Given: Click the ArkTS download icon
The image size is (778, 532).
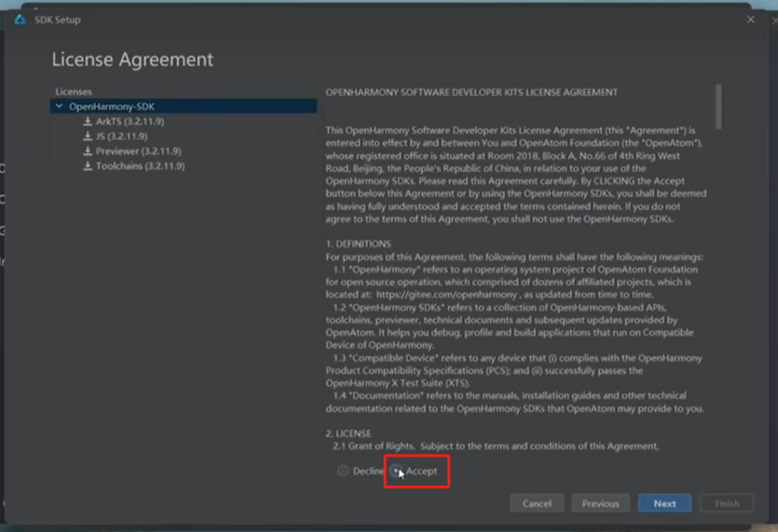Looking at the screenshot, I should (x=88, y=121).
